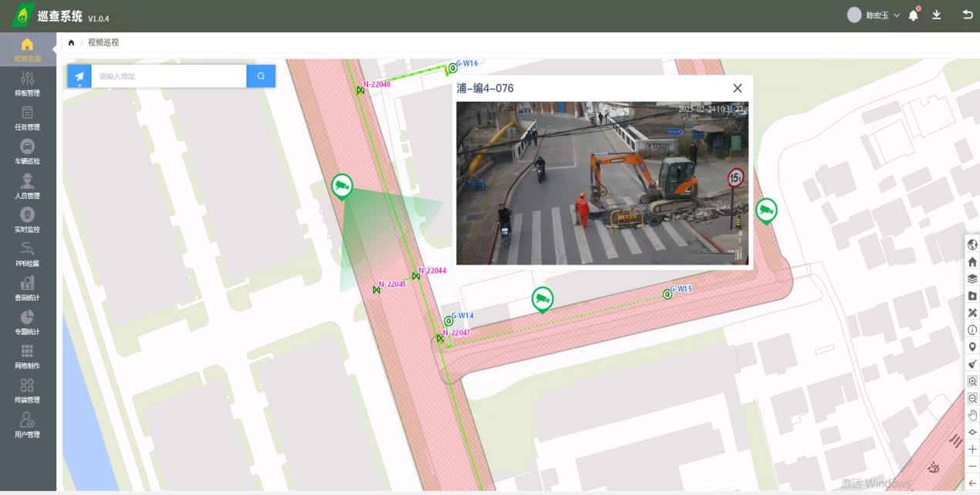Open the notification bell in header

pyautogui.click(x=914, y=15)
